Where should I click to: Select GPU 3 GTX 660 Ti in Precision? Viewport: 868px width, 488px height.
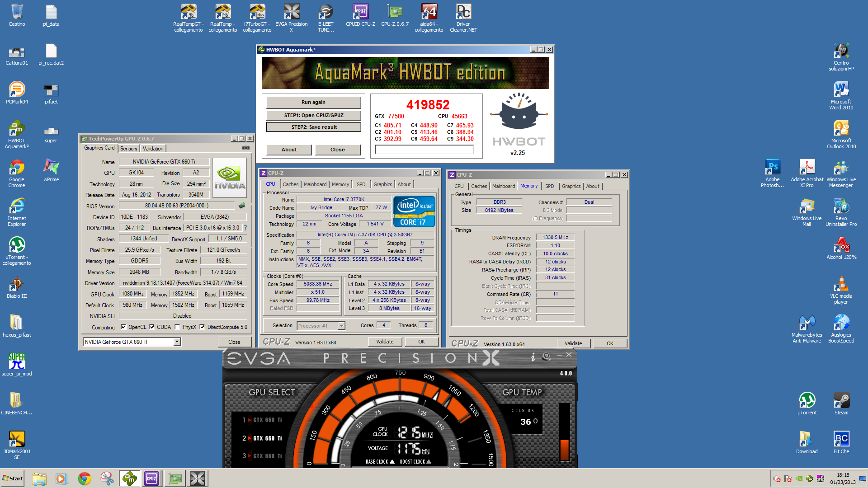(x=262, y=456)
